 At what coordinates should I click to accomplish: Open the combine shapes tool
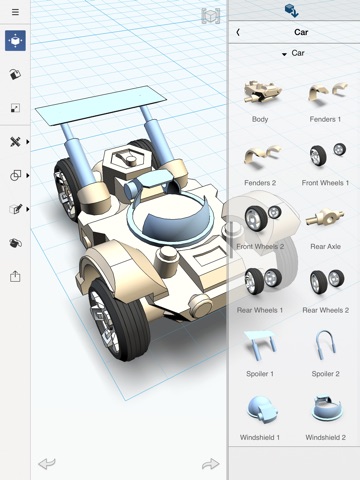(15, 175)
